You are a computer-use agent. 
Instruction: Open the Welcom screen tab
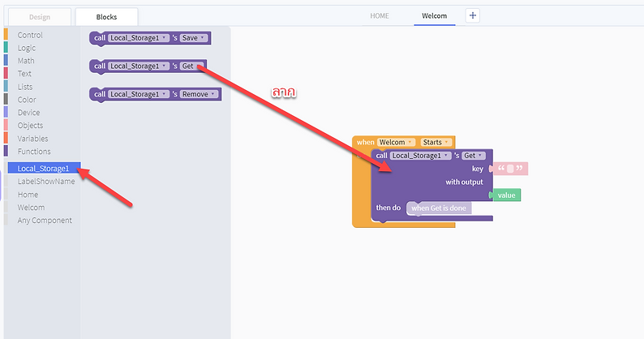[x=435, y=15]
